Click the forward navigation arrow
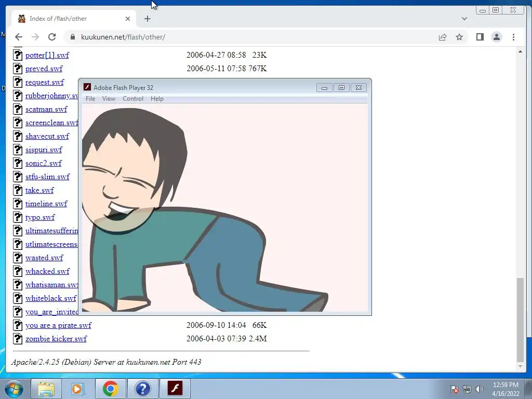The height and width of the screenshot is (399, 532). (x=35, y=37)
